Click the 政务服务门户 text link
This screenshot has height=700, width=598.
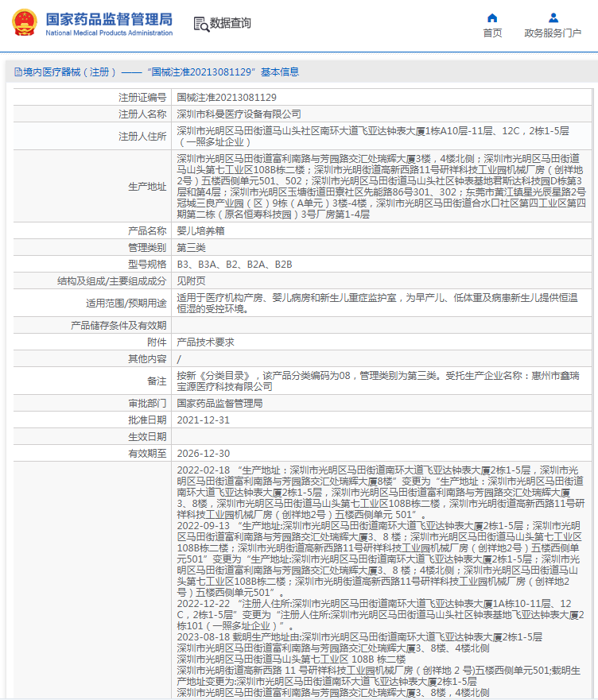click(553, 33)
